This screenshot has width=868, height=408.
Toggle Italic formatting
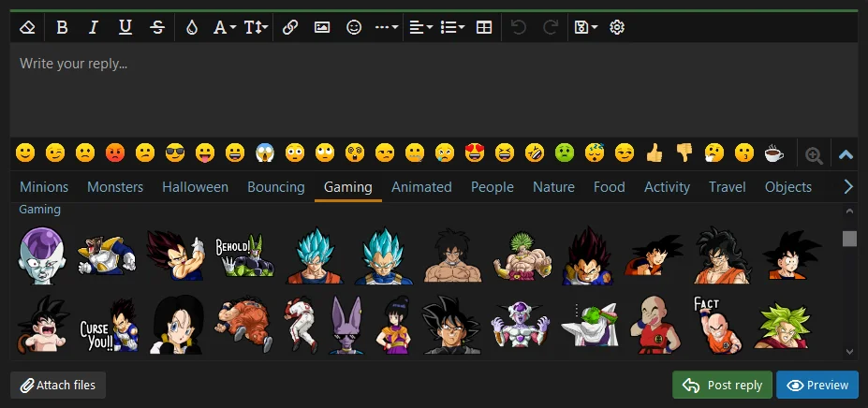pyautogui.click(x=94, y=28)
